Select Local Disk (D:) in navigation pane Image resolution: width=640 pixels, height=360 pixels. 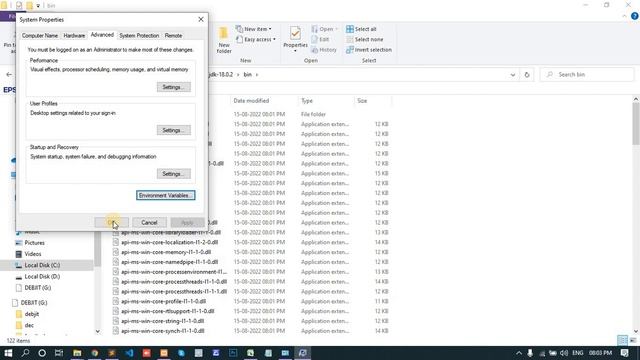pyautogui.click(x=42, y=276)
